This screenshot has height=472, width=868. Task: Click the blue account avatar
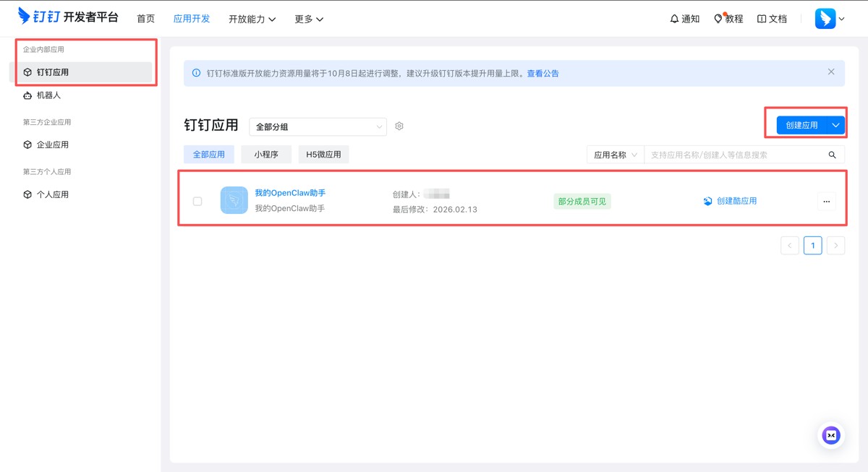pyautogui.click(x=825, y=19)
